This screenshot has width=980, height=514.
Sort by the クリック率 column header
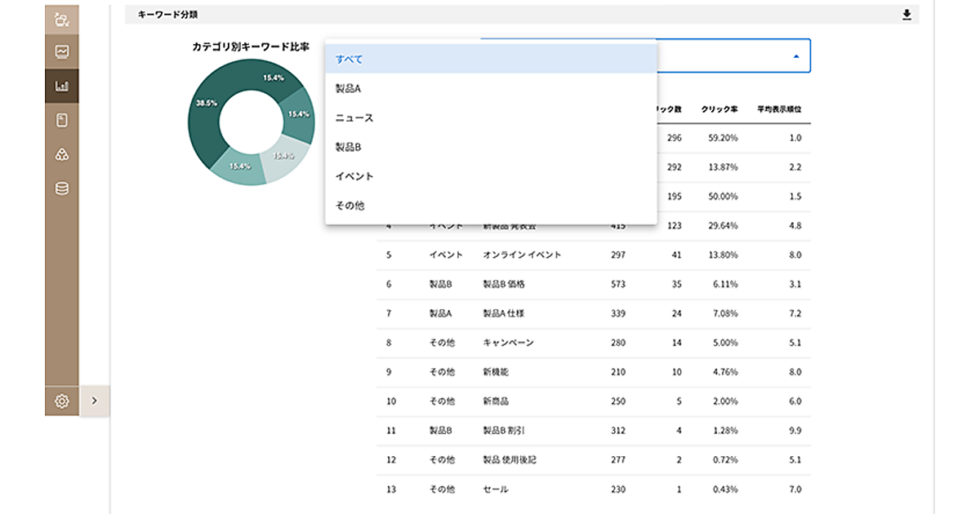[x=719, y=109]
